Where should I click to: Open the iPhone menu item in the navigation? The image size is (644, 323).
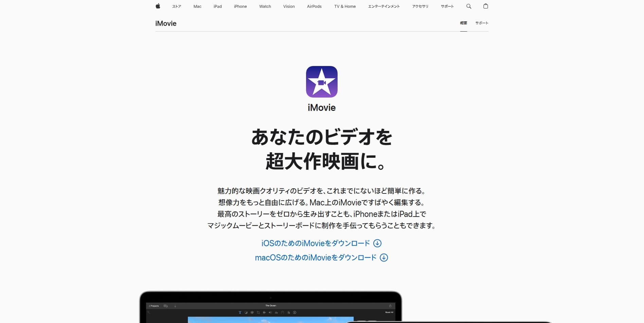pos(240,6)
